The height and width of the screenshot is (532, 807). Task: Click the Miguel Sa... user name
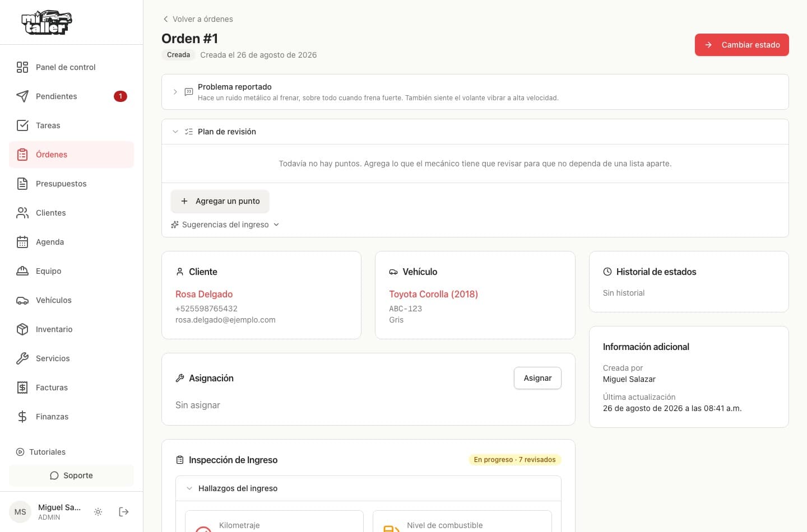tap(59, 507)
